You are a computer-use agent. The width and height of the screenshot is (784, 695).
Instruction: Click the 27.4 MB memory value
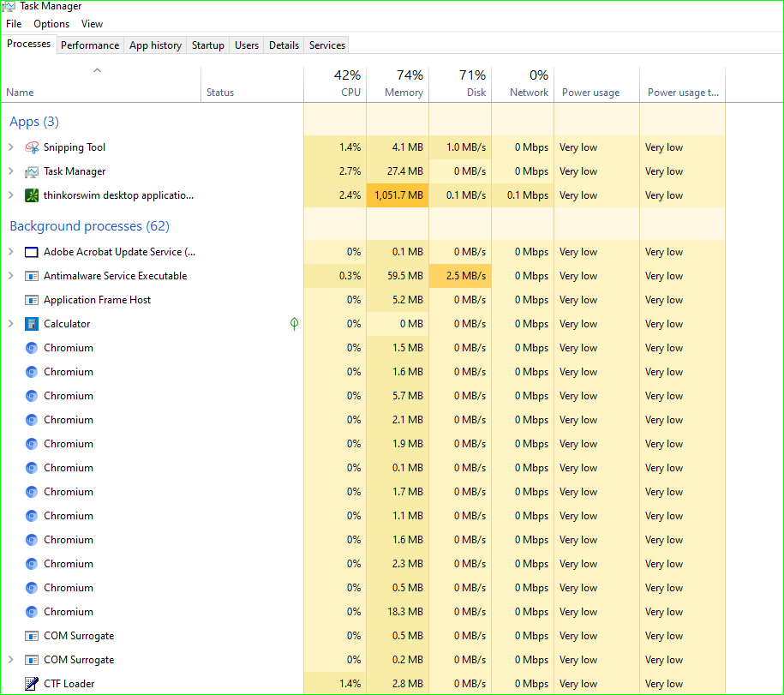405,171
